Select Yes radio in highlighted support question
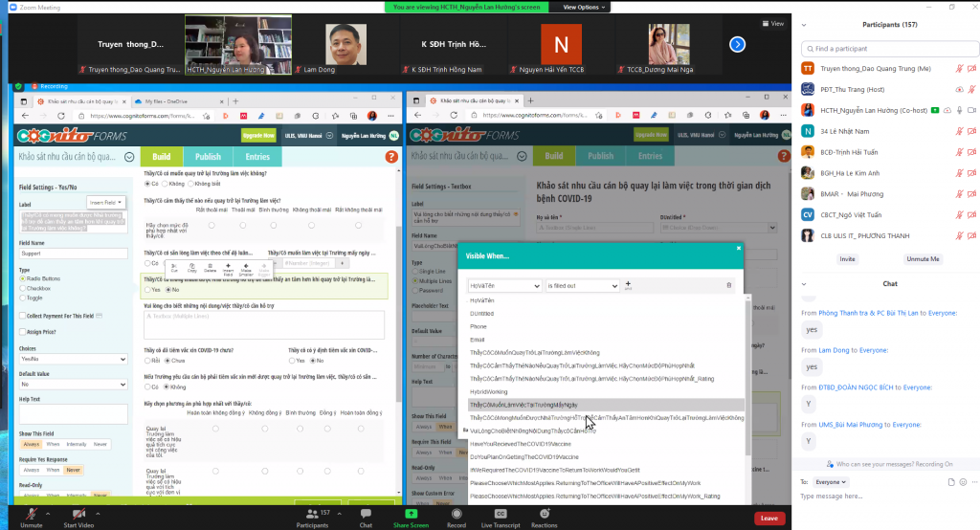The height and width of the screenshot is (530, 980). pyautogui.click(x=147, y=290)
